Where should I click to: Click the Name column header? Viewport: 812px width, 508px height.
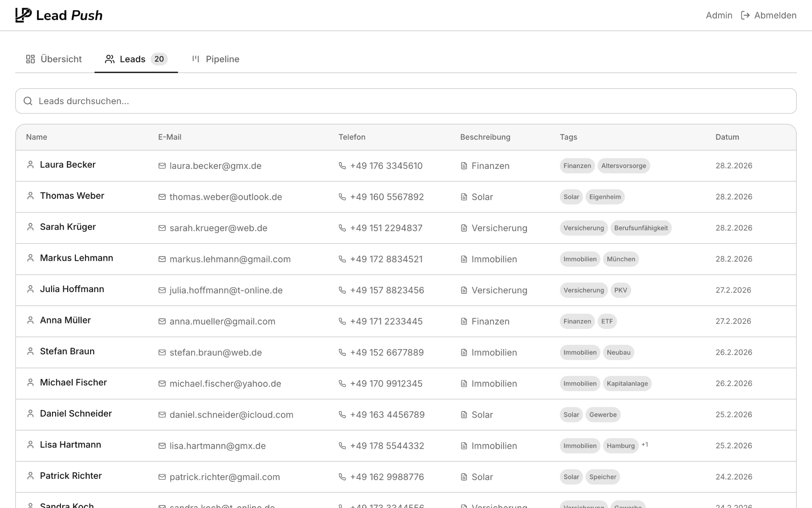[36, 137]
